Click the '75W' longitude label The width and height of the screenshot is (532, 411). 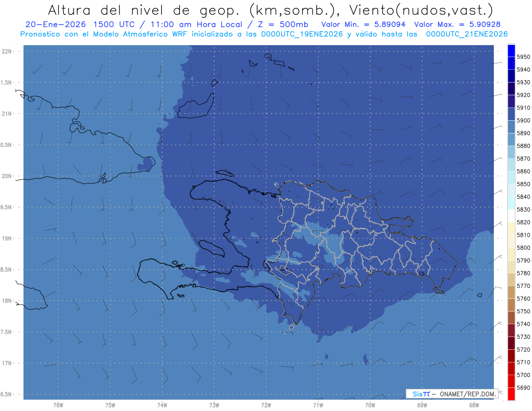tap(110, 405)
